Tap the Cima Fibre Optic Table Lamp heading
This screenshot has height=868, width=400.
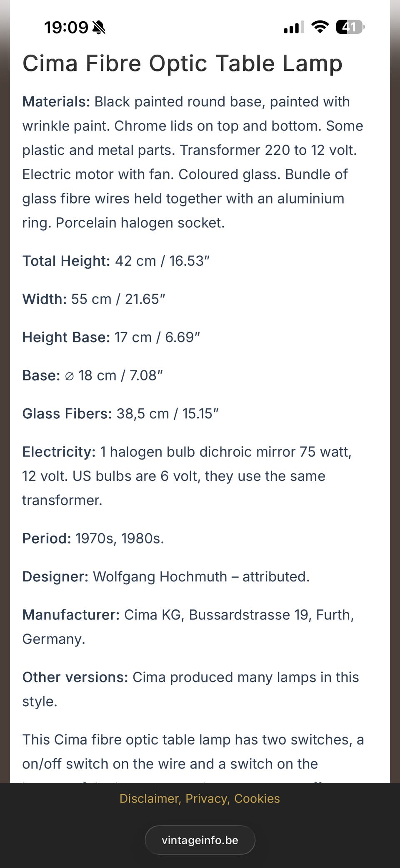[x=182, y=64]
